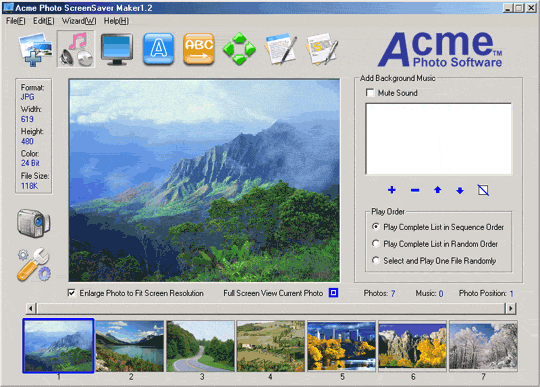Toggle the Mute Sound checkbox

point(370,93)
